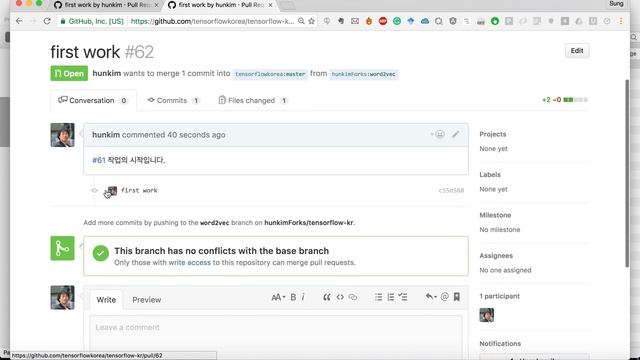Insert a link with the chain icon
The width and height of the screenshot is (640, 360).
(x=353, y=297)
